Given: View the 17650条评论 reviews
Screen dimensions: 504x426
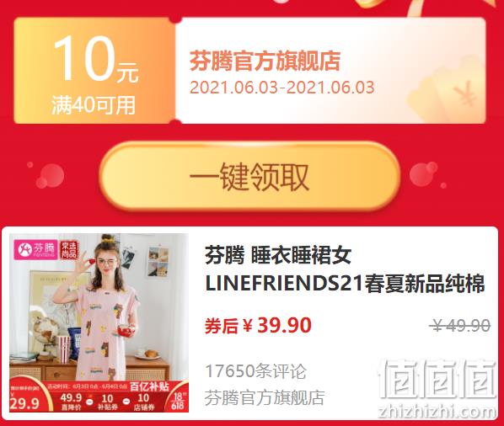Looking at the screenshot, I should (255, 370).
